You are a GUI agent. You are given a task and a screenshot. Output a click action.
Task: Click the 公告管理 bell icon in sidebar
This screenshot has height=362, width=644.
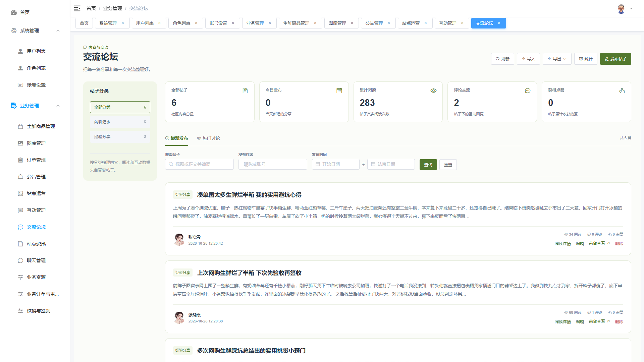click(x=20, y=177)
